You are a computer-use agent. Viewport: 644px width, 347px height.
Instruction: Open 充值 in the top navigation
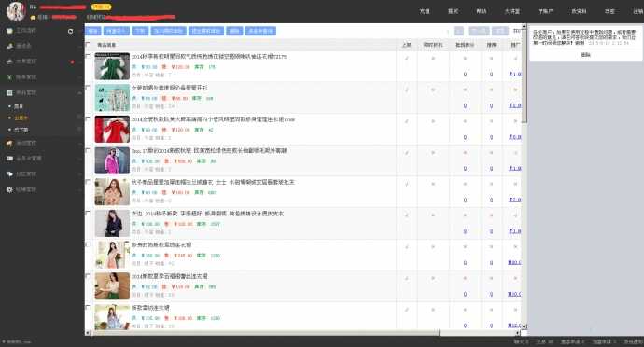(425, 11)
